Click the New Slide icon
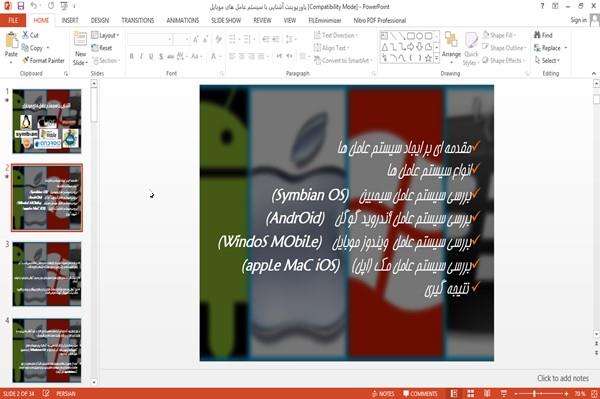 [x=80, y=40]
